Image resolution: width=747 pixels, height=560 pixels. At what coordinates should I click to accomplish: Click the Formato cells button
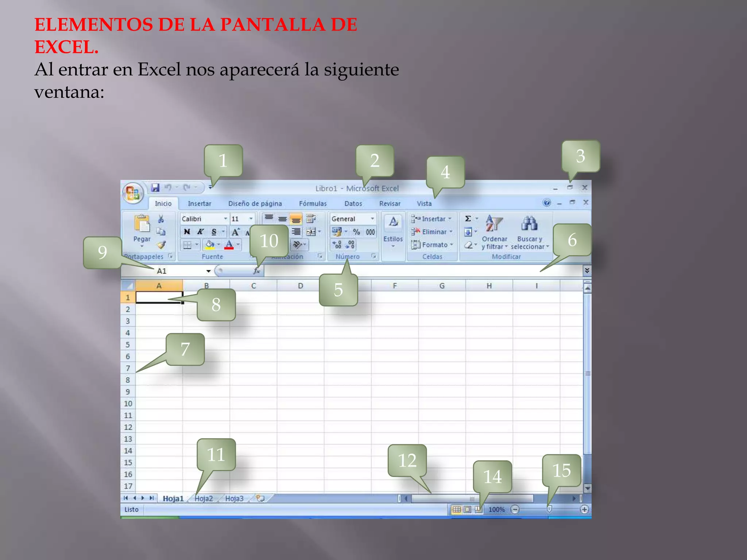tap(432, 245)
